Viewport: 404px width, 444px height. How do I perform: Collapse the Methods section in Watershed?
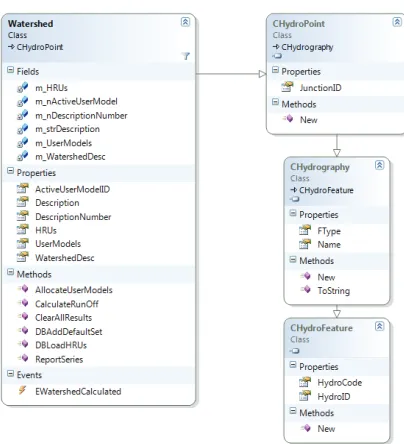[x=11, y=273]
